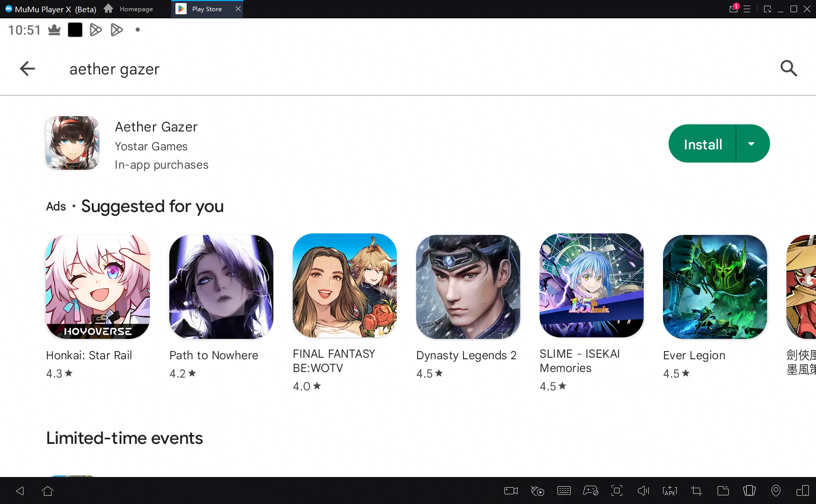Click the shake device icon
The height and width of the screenshot is (504, 816).
(750, 491)
